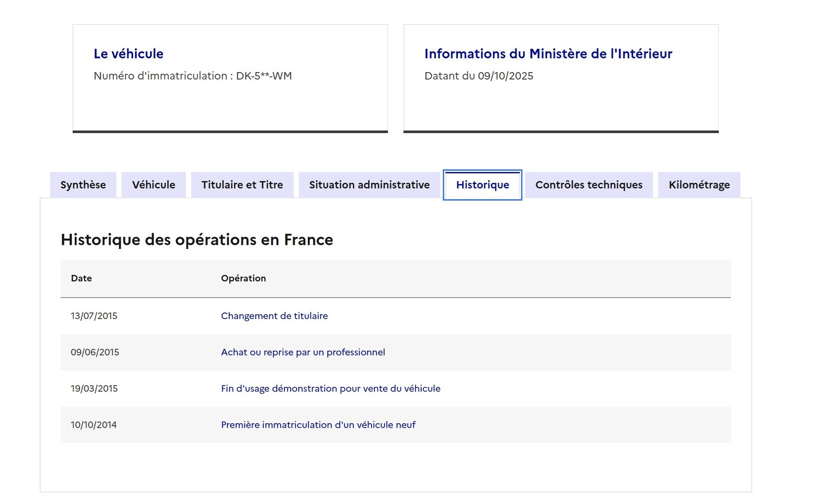Select the Titulaire et Titre tab
The image size is (813, 504).
[242, 185]
